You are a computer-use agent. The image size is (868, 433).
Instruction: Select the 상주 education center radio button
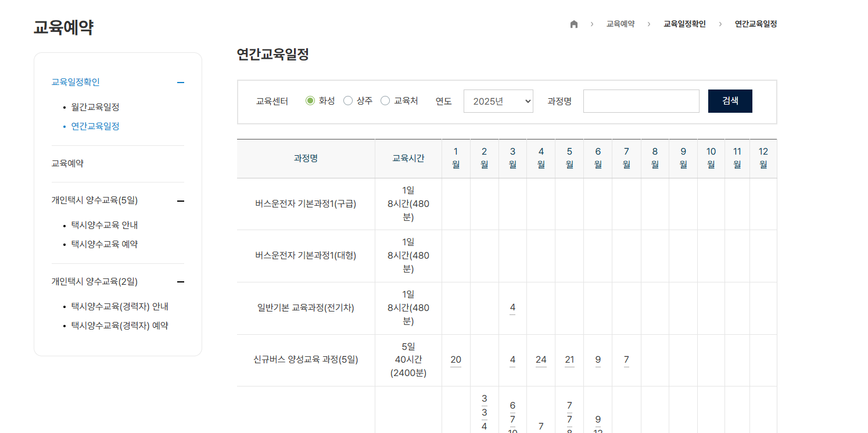point(348,101)
